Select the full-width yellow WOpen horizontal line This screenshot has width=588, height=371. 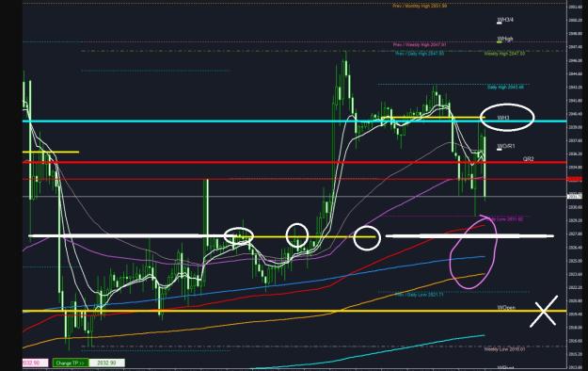294,311
